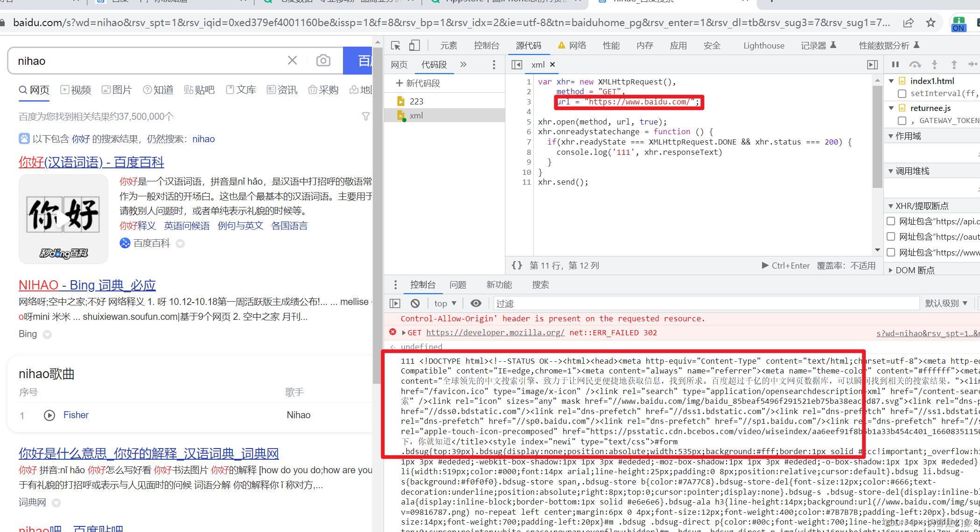The height and width of the screenshot is (532, 980).
Task: Clear the console output
Action: [x=415, y=304]
